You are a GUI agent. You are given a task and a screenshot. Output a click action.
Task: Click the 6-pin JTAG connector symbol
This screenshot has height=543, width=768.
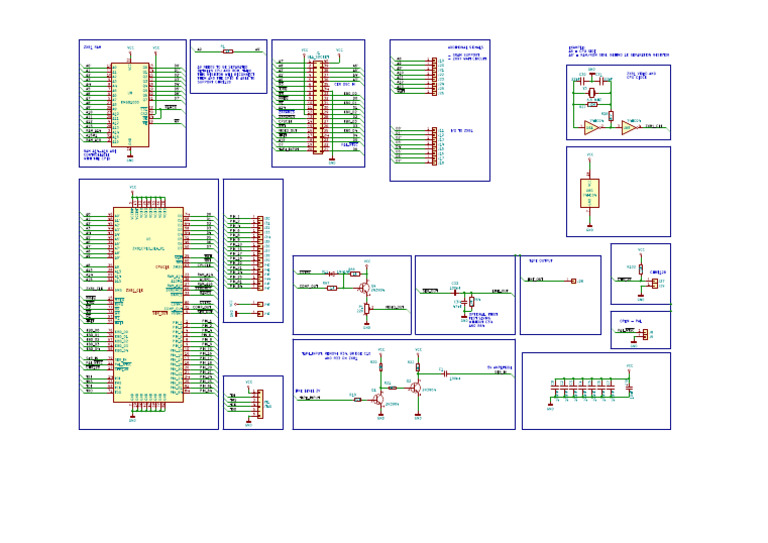tap(260, 404)
